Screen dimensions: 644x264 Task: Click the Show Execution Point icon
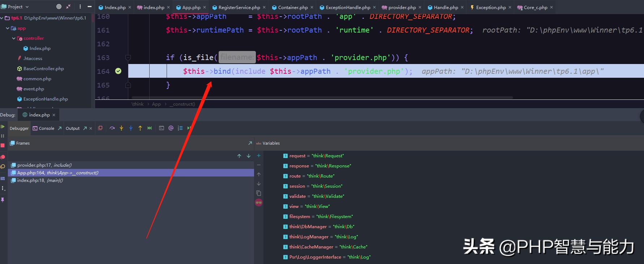point(100,128)
